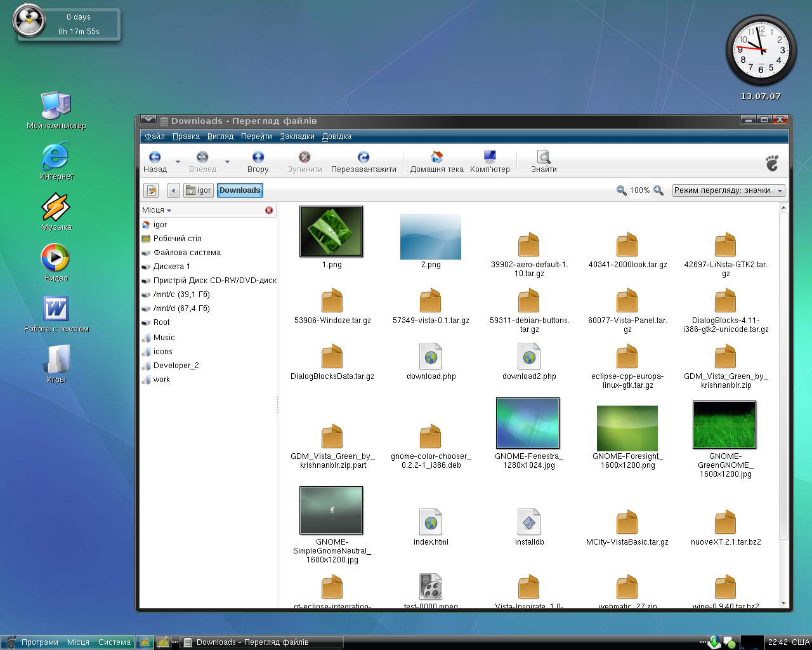Select the download2.php file icon

[x=529, y=356]
